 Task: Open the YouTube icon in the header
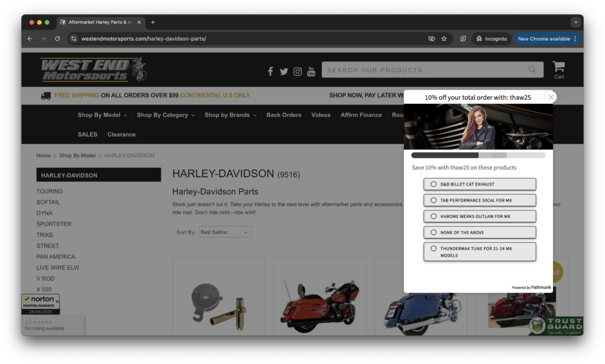click(311, 71)
